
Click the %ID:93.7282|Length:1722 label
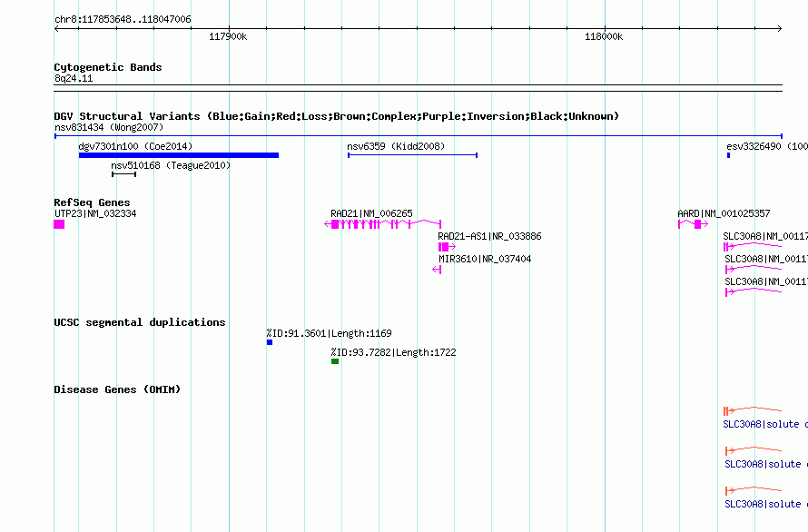[x=393, y=352]
